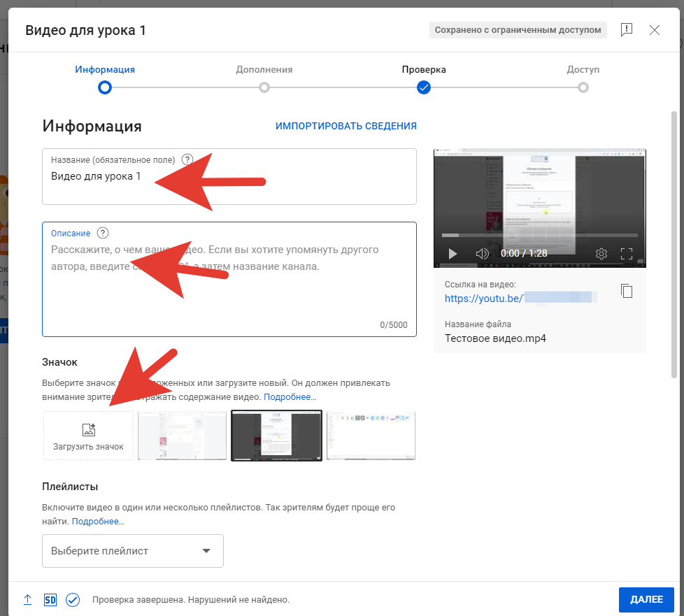
Task: Select the last auto-generated thumbnail
Action: point(371,436)
